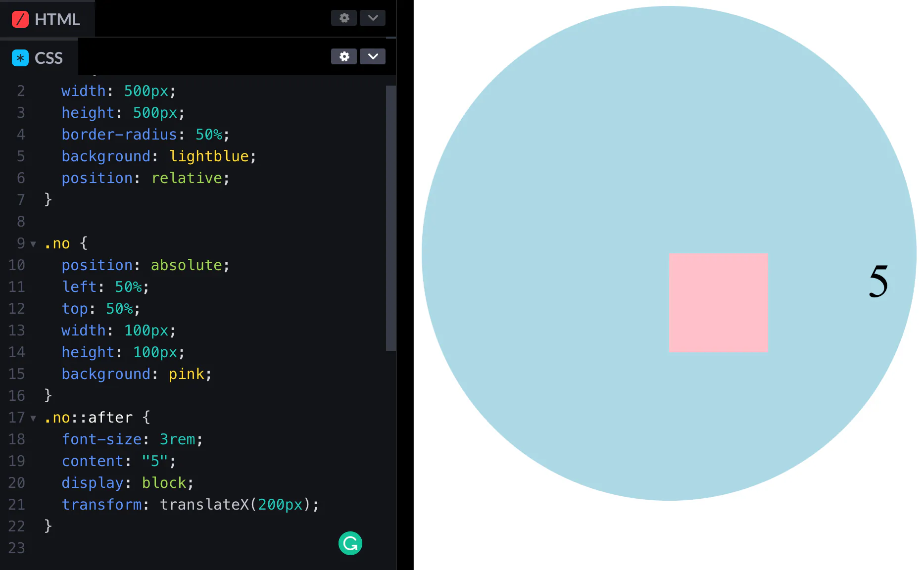Screen dimensions: 924x570
Task: Click the CSS editor vertical scrollbar
Action: 391,218
